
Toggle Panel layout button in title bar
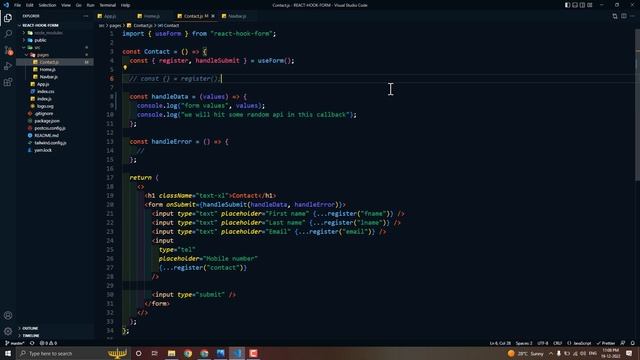point(575,5)
